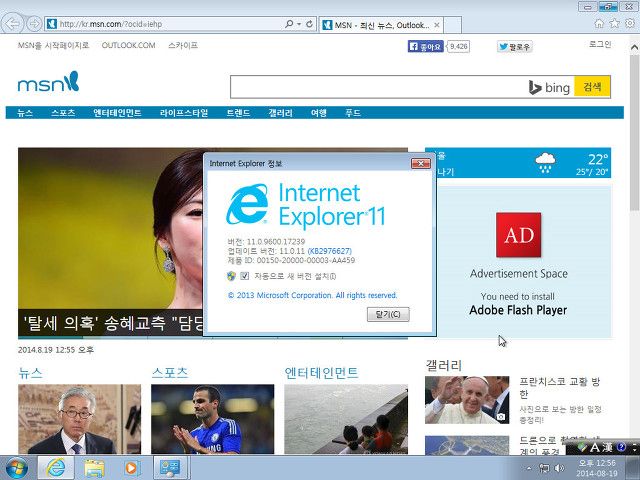Image resolution: width=640 pixels, height=480 pixels.
Task: Click the KB2976627 update link
Action: click(330, 251)
